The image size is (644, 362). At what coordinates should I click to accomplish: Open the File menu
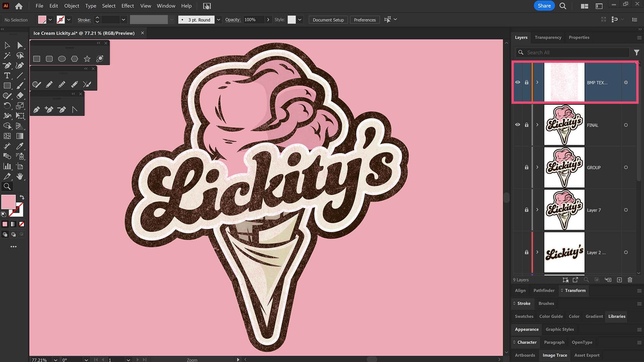click(x=39, y=6)
